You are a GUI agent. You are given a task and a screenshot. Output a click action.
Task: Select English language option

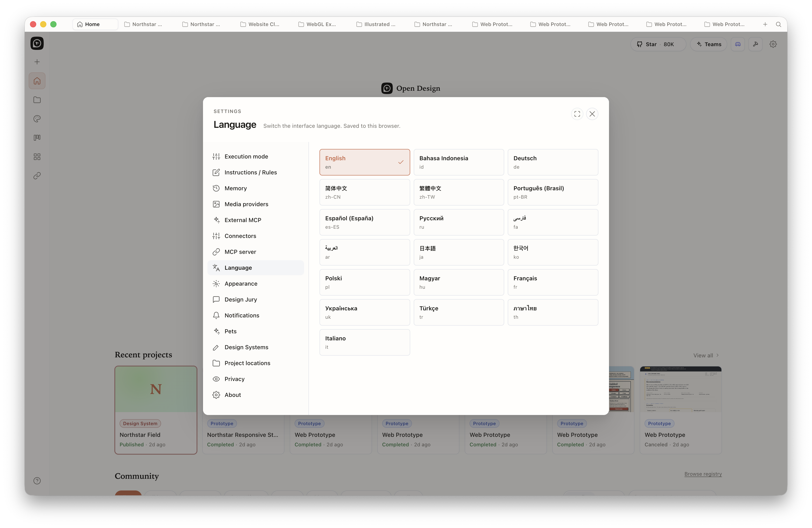point(364,162)
